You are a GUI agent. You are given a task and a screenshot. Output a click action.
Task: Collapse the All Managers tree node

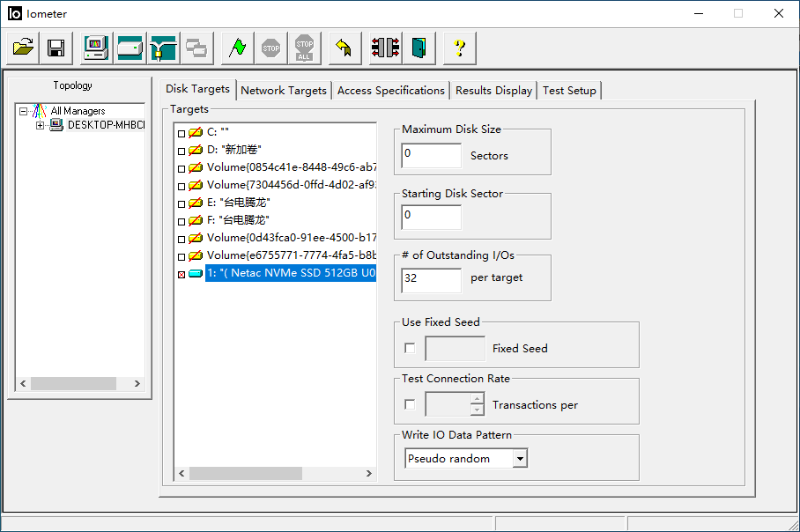click(x=23, y=111)
